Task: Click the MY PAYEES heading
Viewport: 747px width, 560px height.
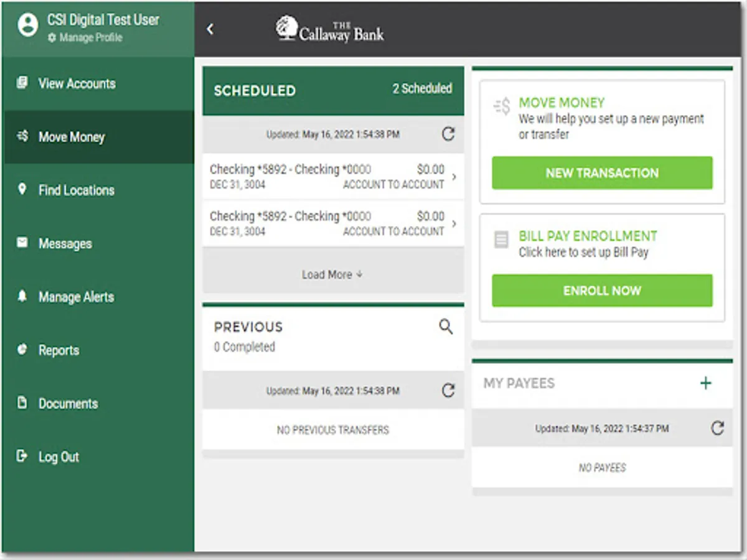Action: coord(519,383)
